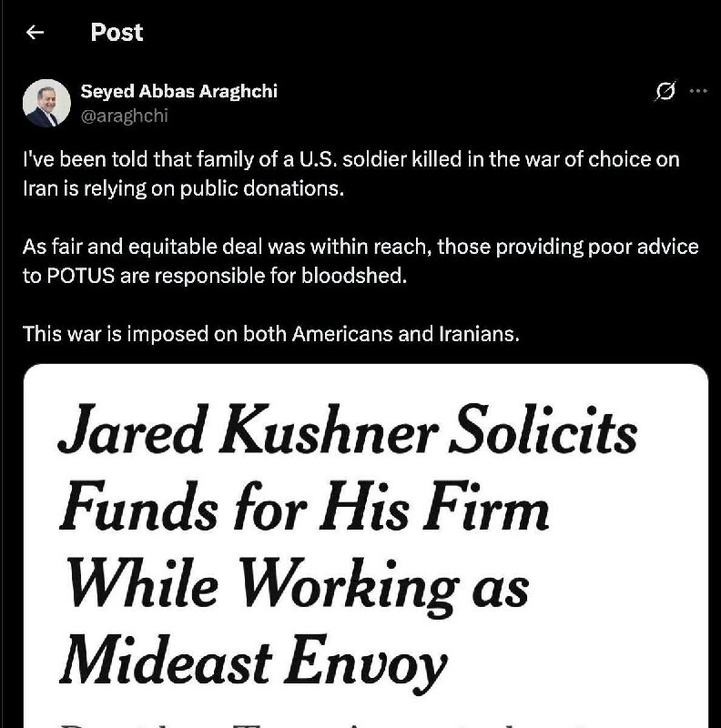Viewport: 721px width, 728px height.
Task: Click the paragraph about the U.S. soldier's family
Action: coord(350,172)
